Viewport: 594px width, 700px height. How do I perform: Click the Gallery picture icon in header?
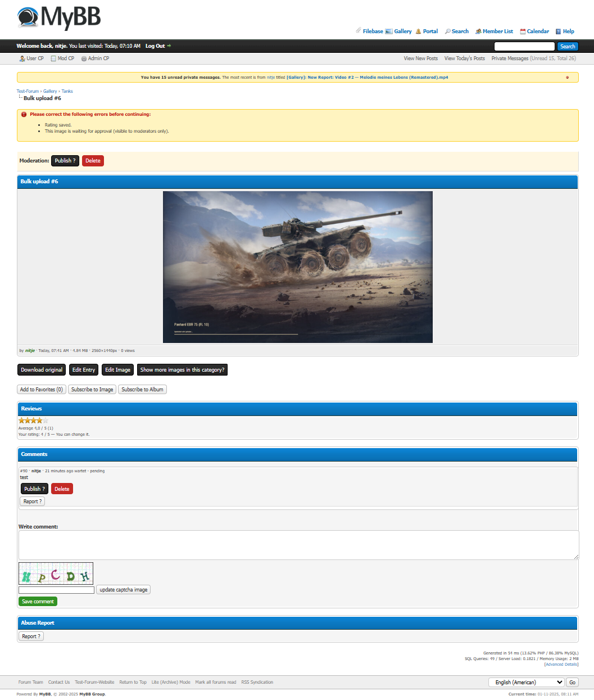389,31
